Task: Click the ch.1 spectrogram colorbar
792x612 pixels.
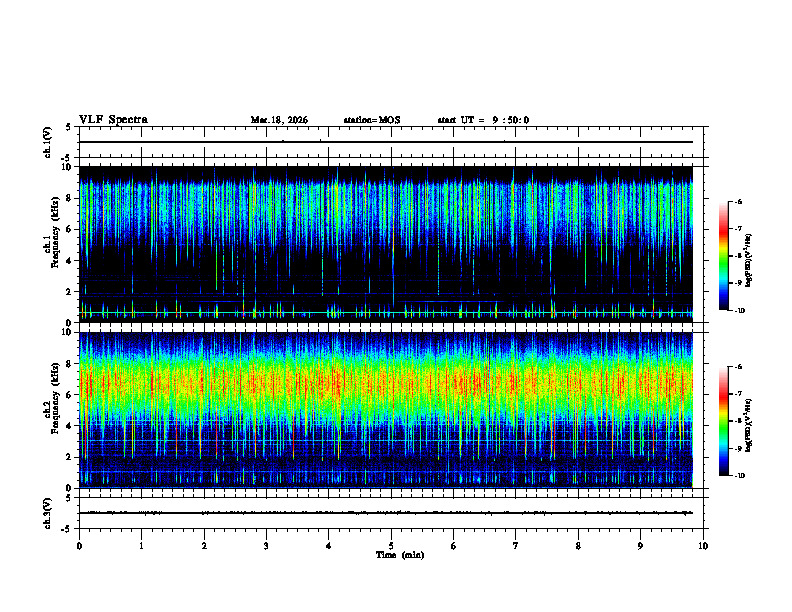Action: 723,256
